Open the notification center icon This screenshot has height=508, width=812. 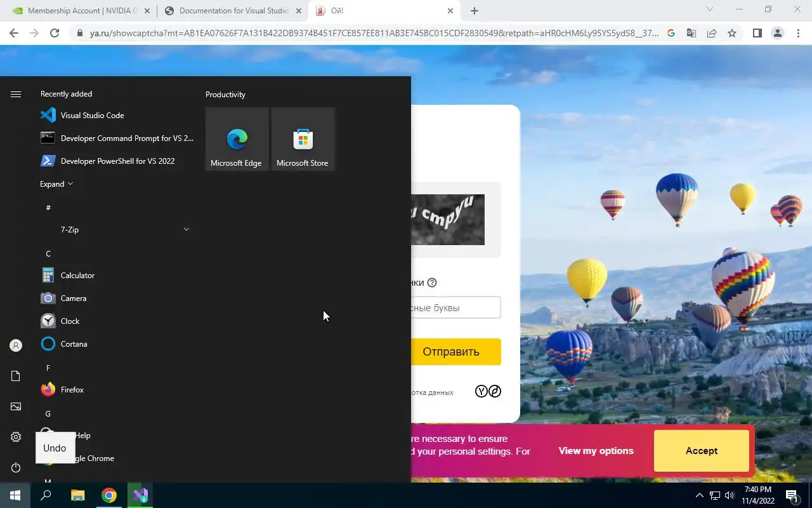click(x=792, y=495)
